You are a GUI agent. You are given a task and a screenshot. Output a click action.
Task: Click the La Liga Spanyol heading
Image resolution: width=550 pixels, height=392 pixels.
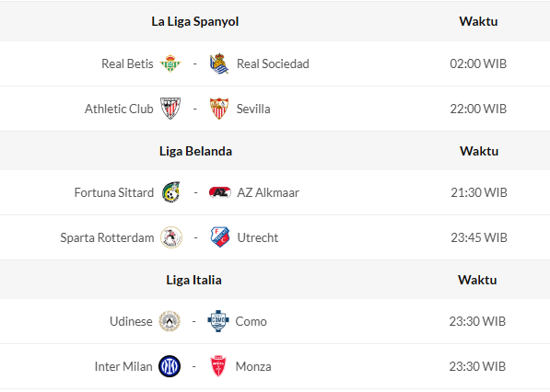195,21
